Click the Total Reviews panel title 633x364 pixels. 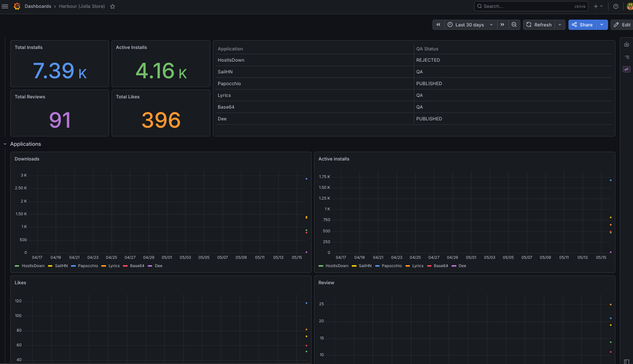coord(30,97)
